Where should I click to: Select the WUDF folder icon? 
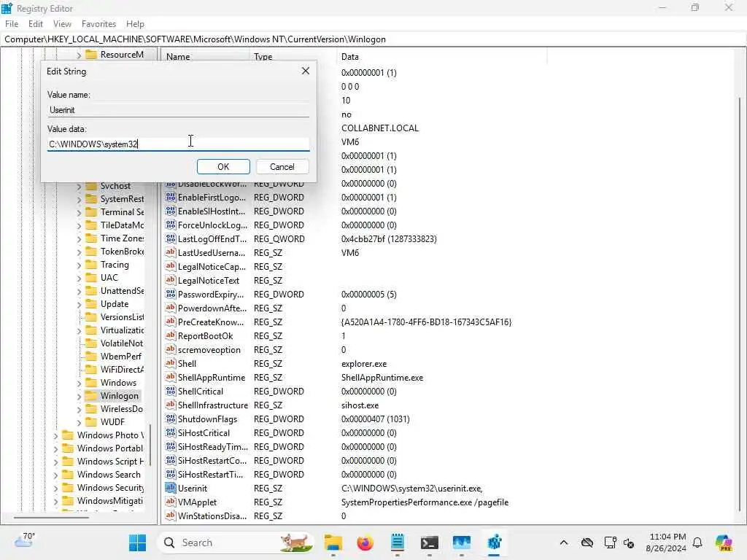pyautogui.click(x=91, y=421)
